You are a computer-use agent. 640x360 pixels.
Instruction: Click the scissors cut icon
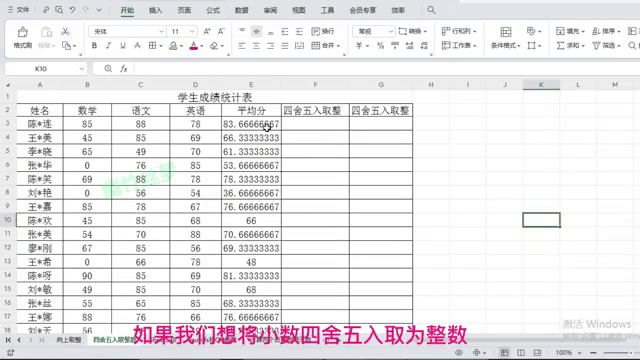tap(65, 31)
